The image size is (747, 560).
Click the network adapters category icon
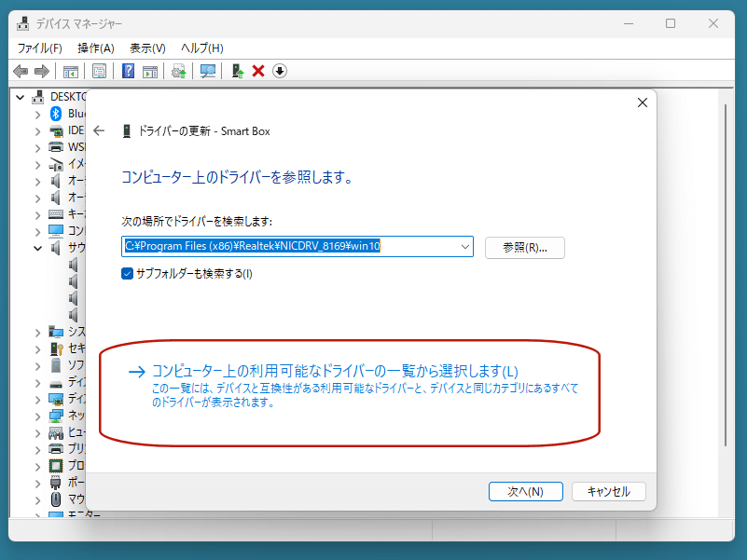tap(56, 416)
